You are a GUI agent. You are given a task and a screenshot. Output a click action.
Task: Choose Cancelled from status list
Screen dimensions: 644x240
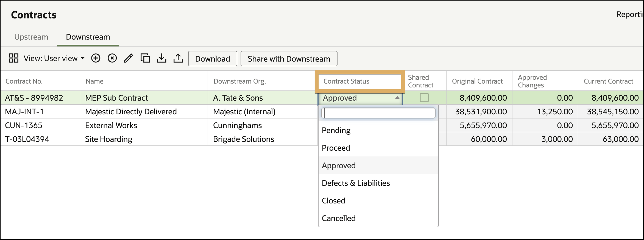pos(378,218)
